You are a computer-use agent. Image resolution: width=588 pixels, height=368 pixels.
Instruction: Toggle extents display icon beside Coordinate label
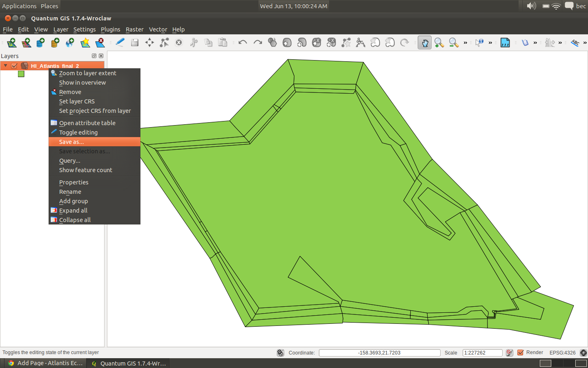coord(281,352)
